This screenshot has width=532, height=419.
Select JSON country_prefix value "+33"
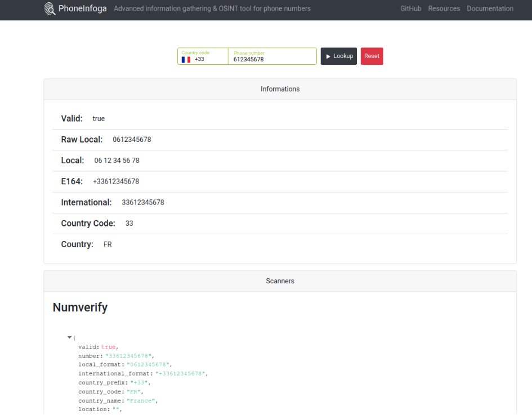tap(139, 382)
